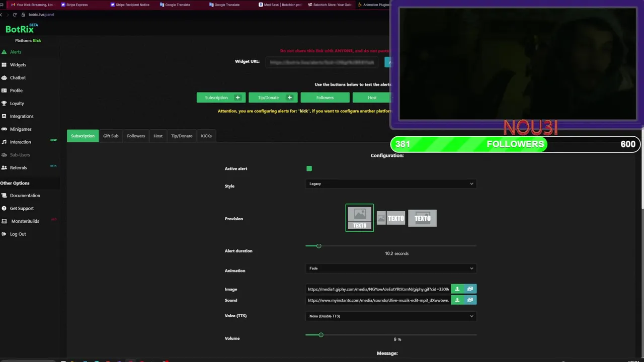
Task: Test a Subscription alert
Action: (216, 98)
